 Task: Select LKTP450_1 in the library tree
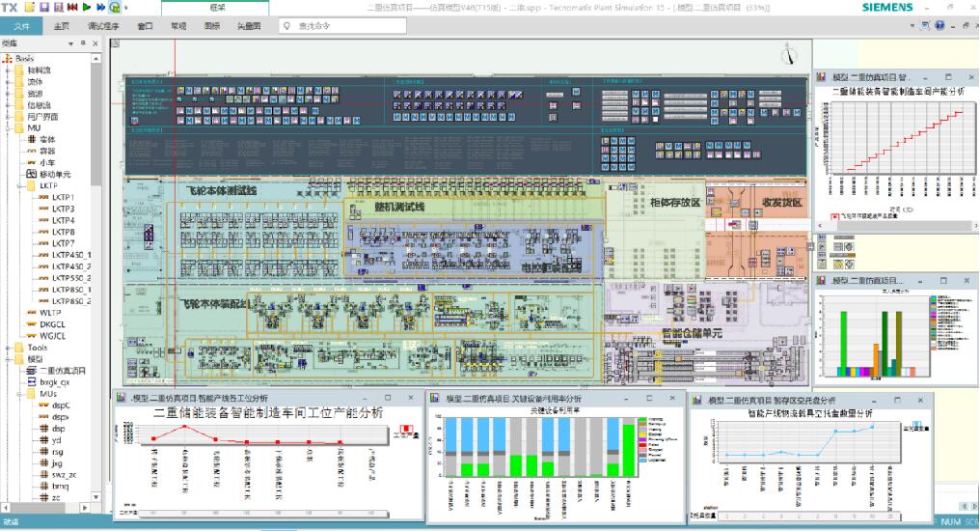pyautogui.click(x=69, y=255)
